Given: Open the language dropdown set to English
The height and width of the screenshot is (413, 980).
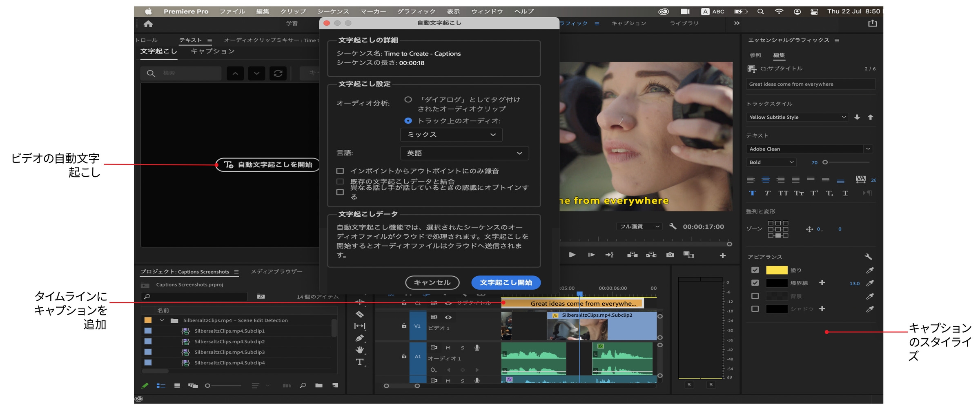Looking at the screenshot, I should 465,153.
